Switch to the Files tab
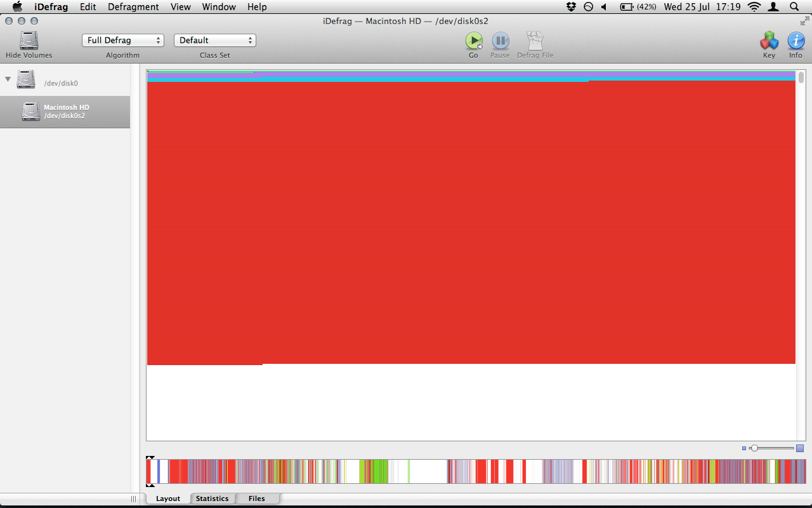The width and height of the screenshot is (812, 508). coord(257,498)
